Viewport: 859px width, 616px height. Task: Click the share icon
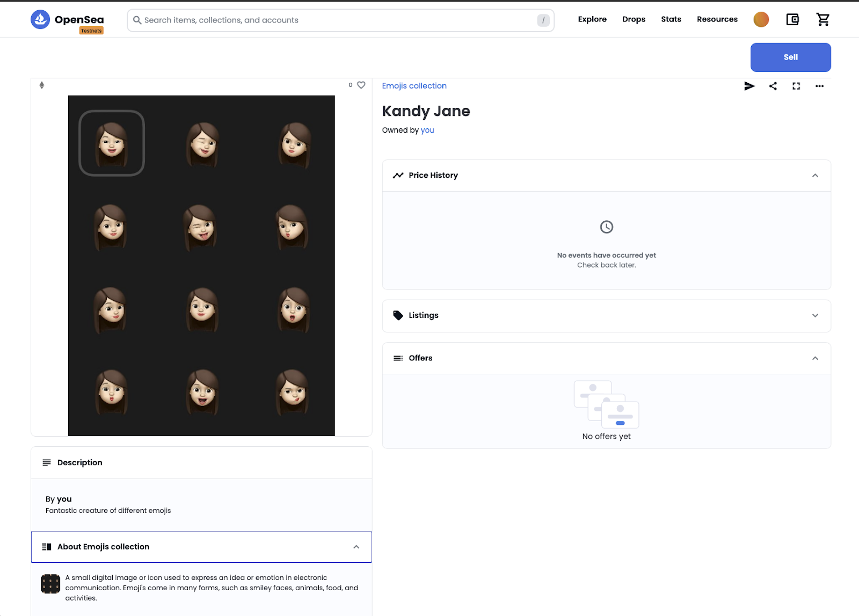tap(773, 86)
